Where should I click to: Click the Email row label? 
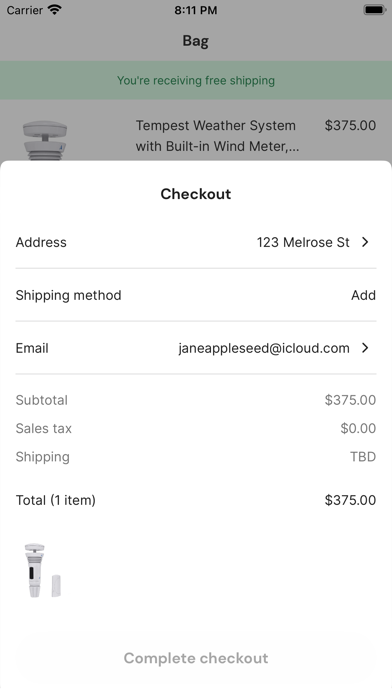tap(32, 348)
